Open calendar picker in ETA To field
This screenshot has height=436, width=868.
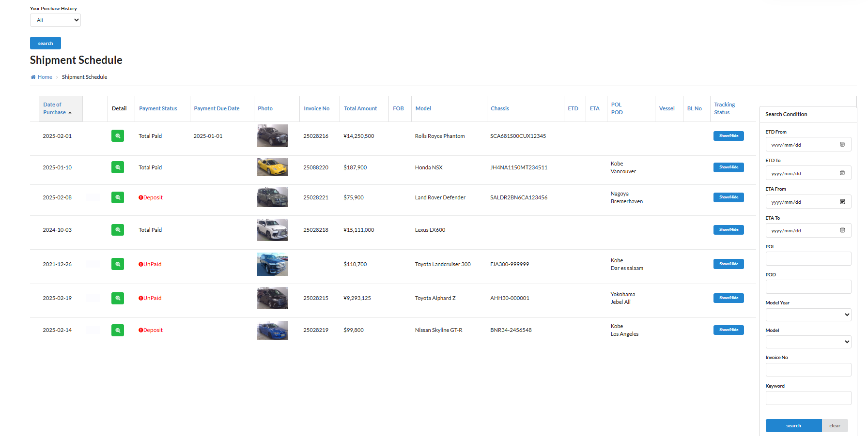click(x=842, y=230)
